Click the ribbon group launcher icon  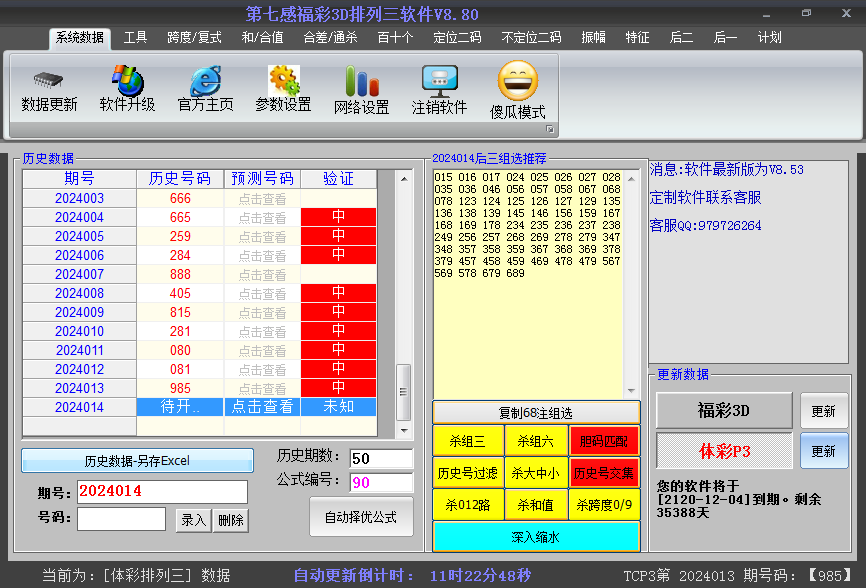[550, 129]
